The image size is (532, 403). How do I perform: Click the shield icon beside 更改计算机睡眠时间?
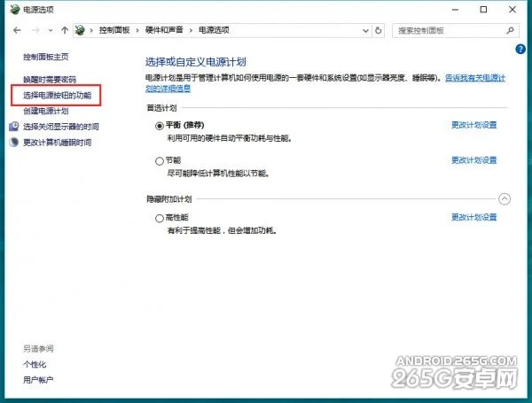pos(14,142)
